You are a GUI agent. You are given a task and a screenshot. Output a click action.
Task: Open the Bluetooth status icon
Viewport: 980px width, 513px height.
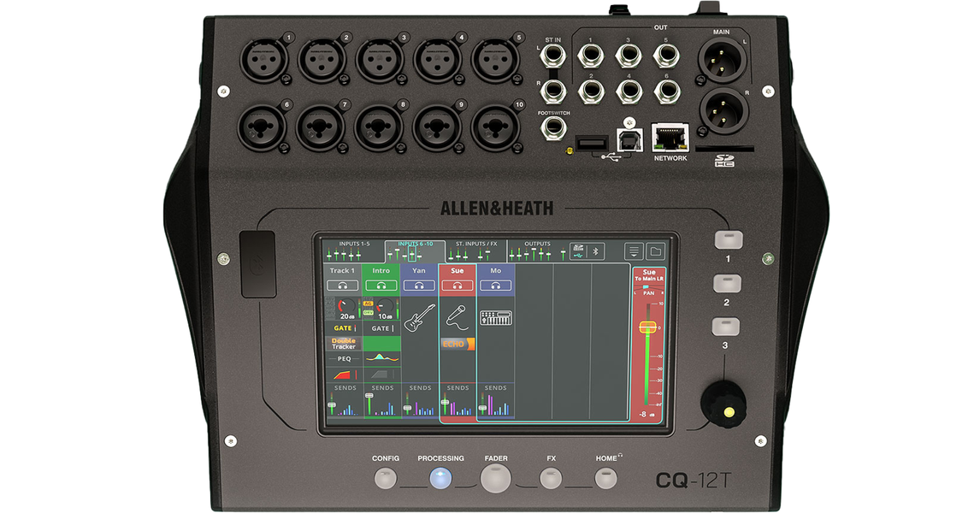tap(597, 252)
